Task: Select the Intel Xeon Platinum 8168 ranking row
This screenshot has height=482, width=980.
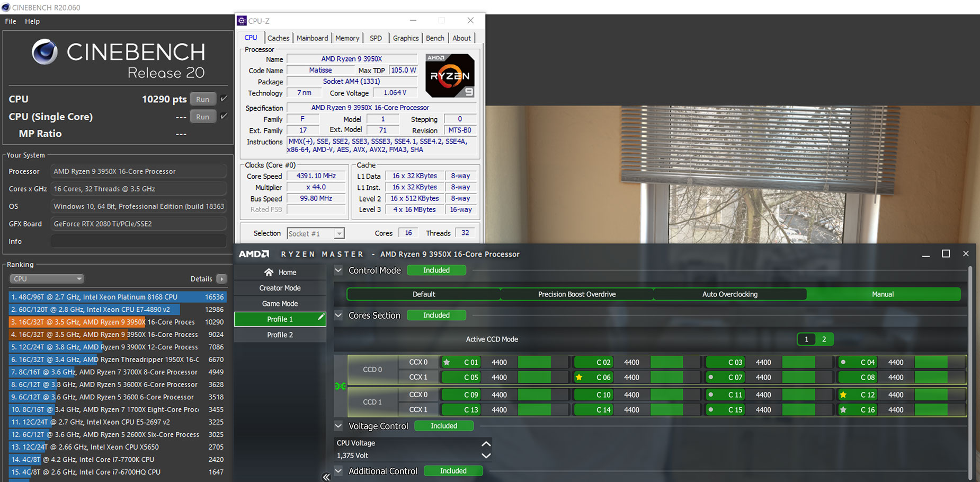Action: point(118,297)
